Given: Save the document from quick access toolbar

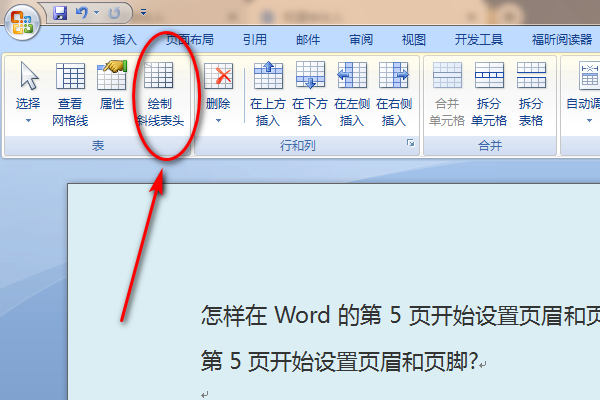Looking at the screenshot, I should 60,13.
